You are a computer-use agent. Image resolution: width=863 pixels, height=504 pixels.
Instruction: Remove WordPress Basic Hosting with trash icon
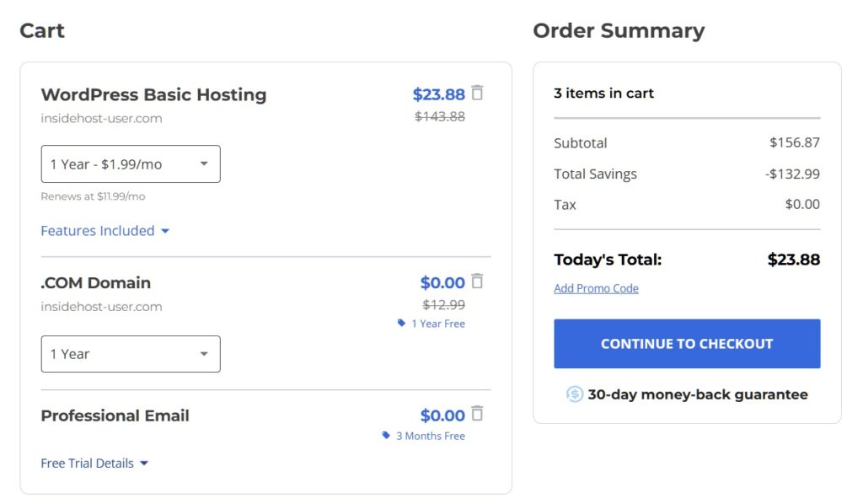click(x=477, y=93)
